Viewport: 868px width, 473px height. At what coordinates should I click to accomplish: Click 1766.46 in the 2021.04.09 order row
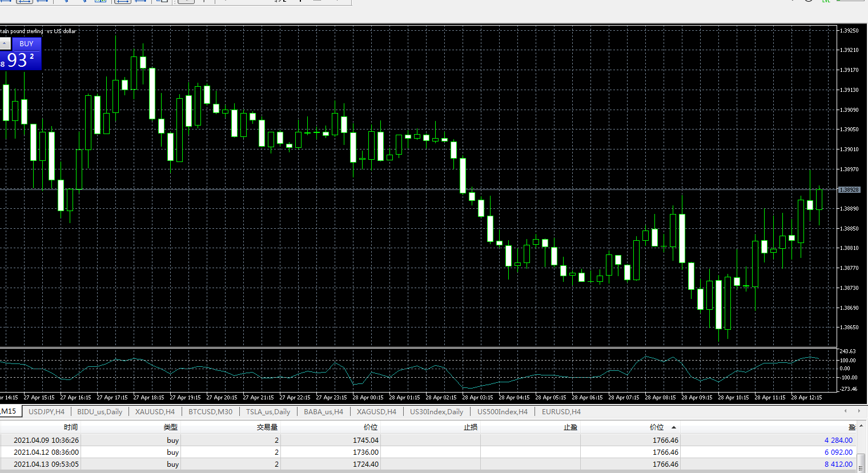[x=665, y=440]
